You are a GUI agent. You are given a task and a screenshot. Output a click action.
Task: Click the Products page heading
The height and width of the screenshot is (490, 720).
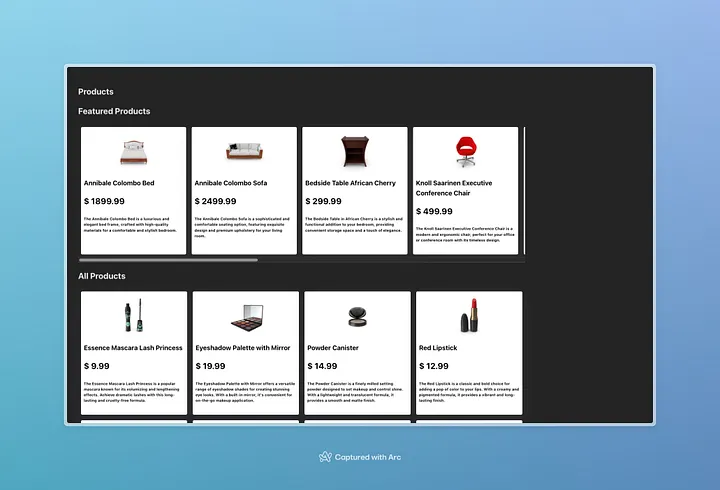[x=96, y=92]
